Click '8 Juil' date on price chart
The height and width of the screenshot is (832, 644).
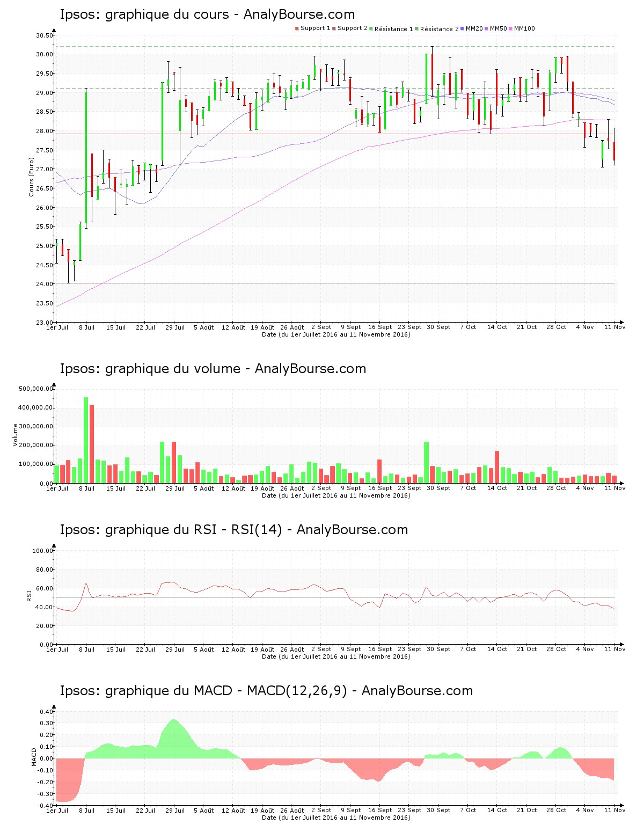click(86, 327)
